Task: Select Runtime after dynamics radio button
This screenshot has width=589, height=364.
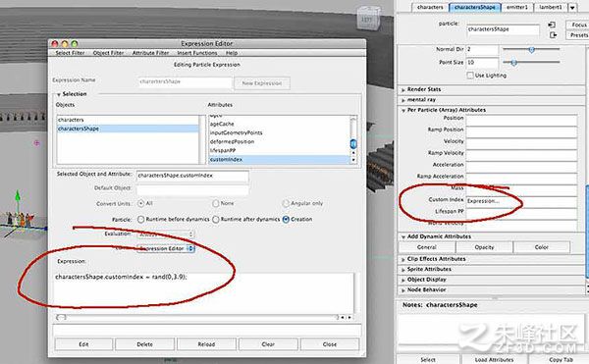Action: click(216, 219)
